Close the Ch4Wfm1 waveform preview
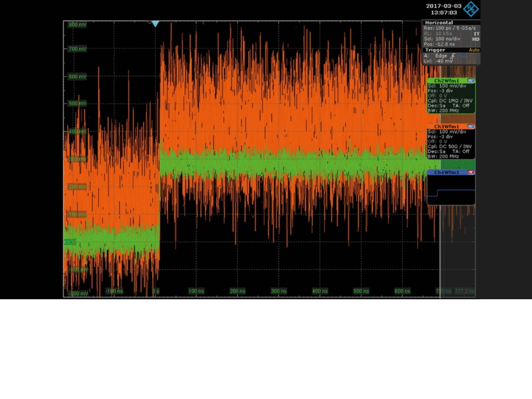Viewport: 532px width, 399px height. [x=470, y=172]
